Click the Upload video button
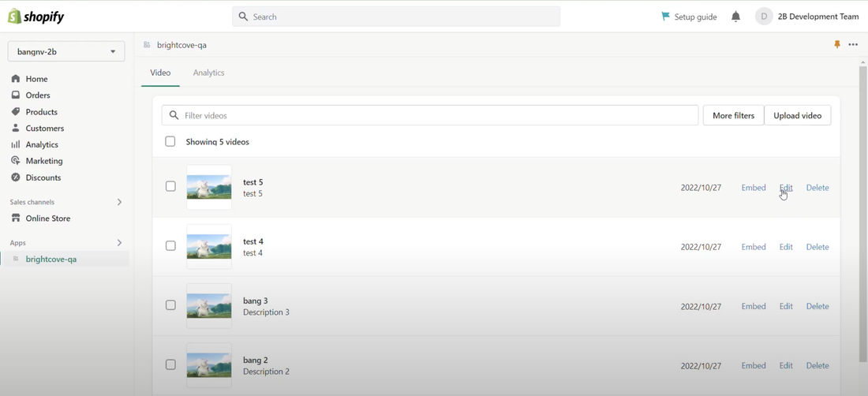 pos(797,116)
